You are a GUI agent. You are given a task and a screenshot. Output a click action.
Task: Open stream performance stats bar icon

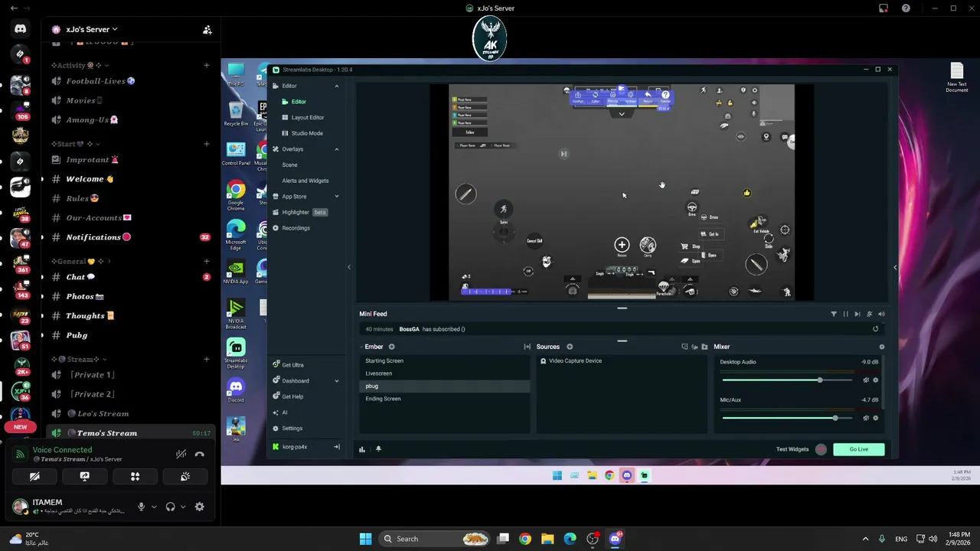click(x=362, y=449)
